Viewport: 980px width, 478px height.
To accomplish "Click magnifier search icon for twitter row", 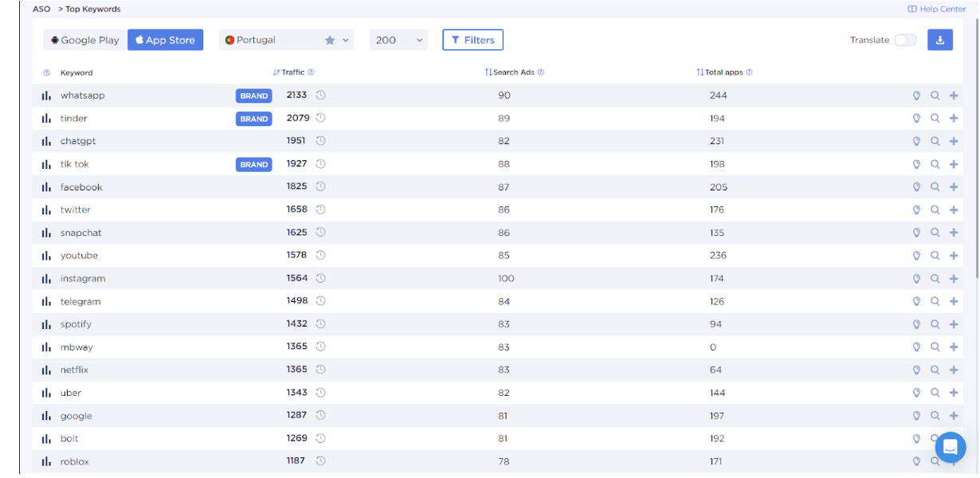I will [x=935, y=210].
